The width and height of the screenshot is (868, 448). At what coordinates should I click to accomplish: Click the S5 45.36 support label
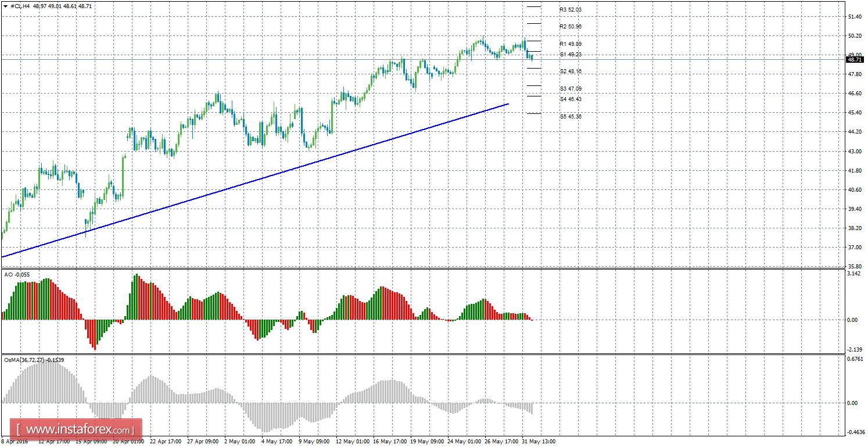click(x=570, y=116)
